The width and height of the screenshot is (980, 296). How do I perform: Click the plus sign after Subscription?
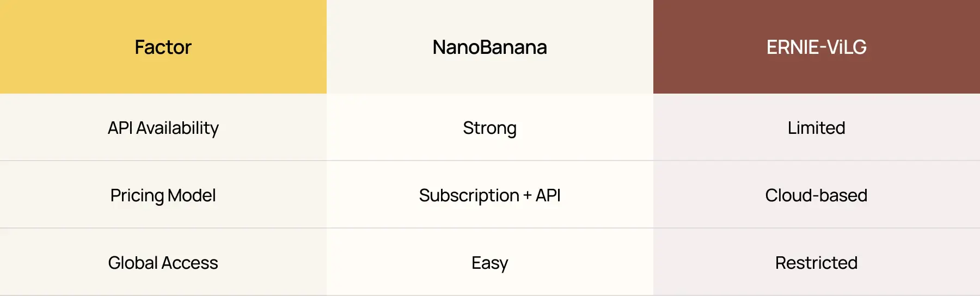[527, 195]
